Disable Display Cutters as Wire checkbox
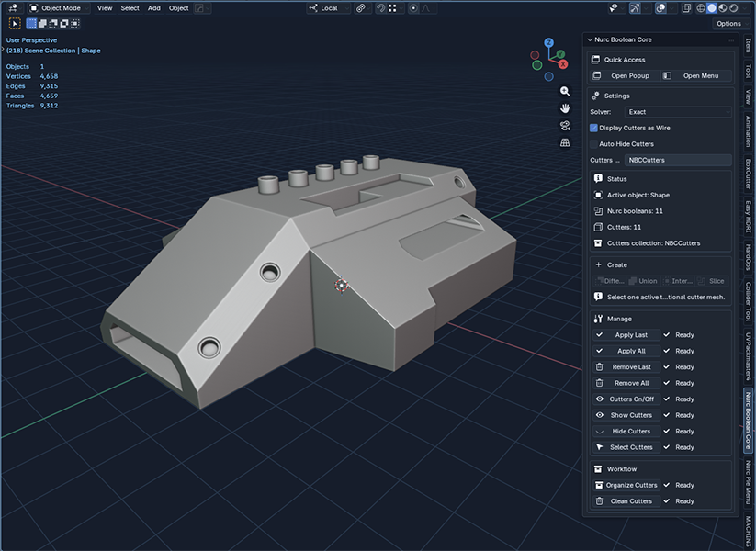The width and height of the screenshot is (756, 551). 593,128
